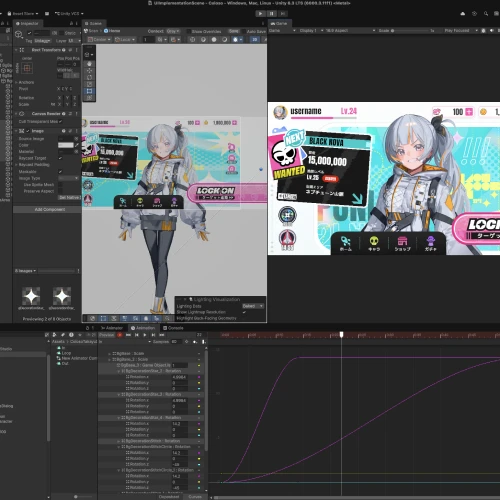Enable Use Sprite Mesh checkbox
This screenshot has width=500, height=500.
click(x=60, y=185)
